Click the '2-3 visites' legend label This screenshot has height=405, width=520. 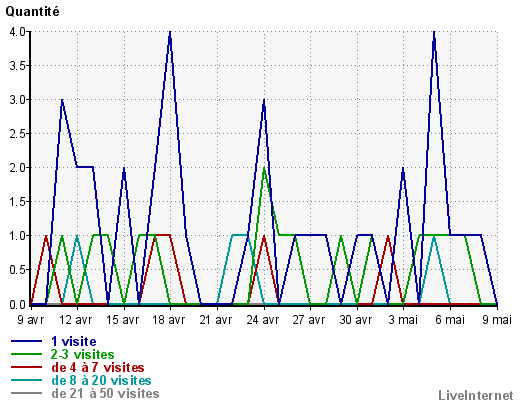(83, 354)
